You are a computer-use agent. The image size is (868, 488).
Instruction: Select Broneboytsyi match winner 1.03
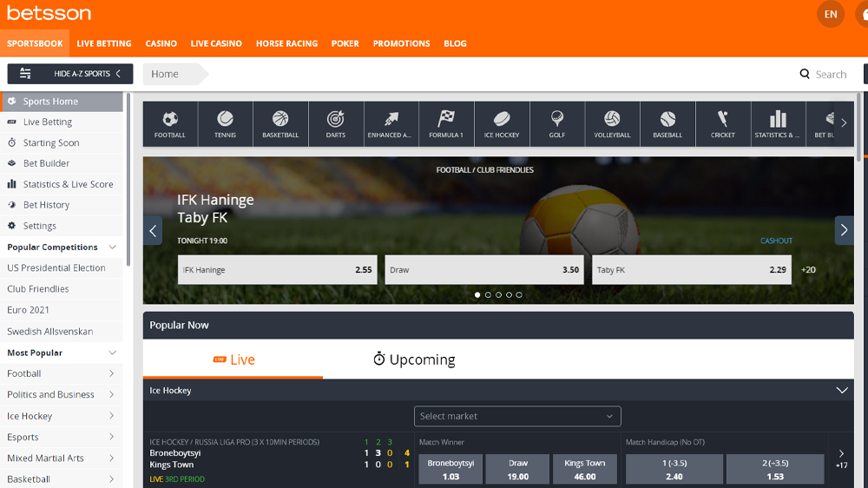[450, 469]
